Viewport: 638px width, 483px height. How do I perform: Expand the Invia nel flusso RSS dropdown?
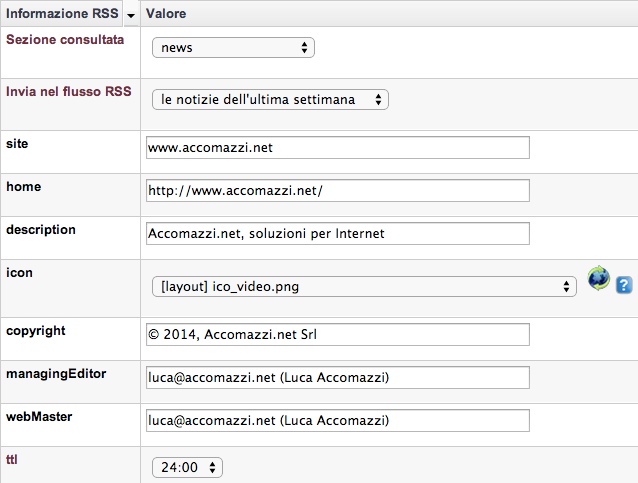270,100
